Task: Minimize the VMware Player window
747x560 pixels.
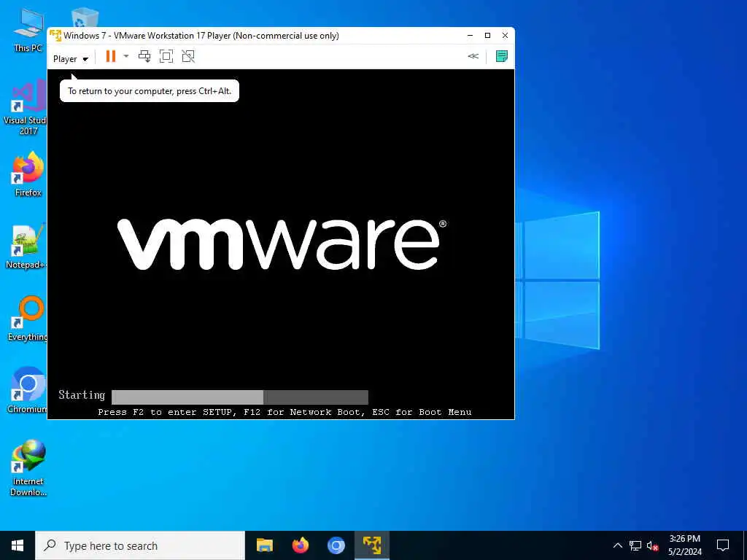Action: 470,35
